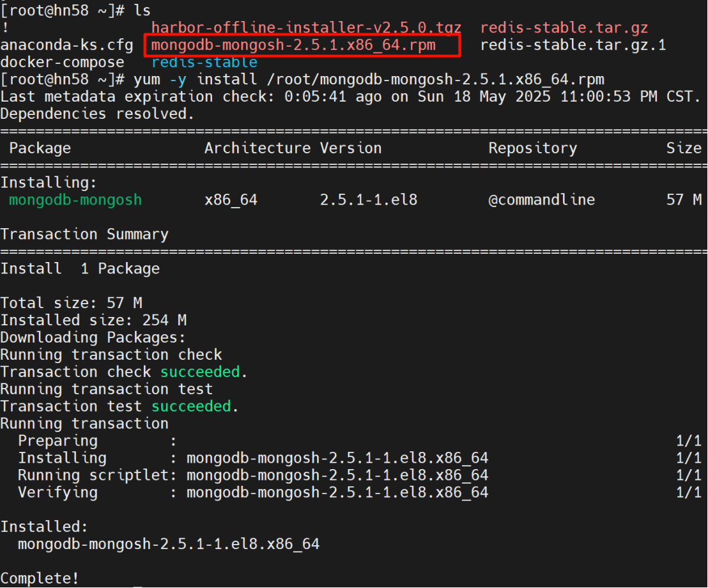Select the Running transaction check line

click(111, 355)
